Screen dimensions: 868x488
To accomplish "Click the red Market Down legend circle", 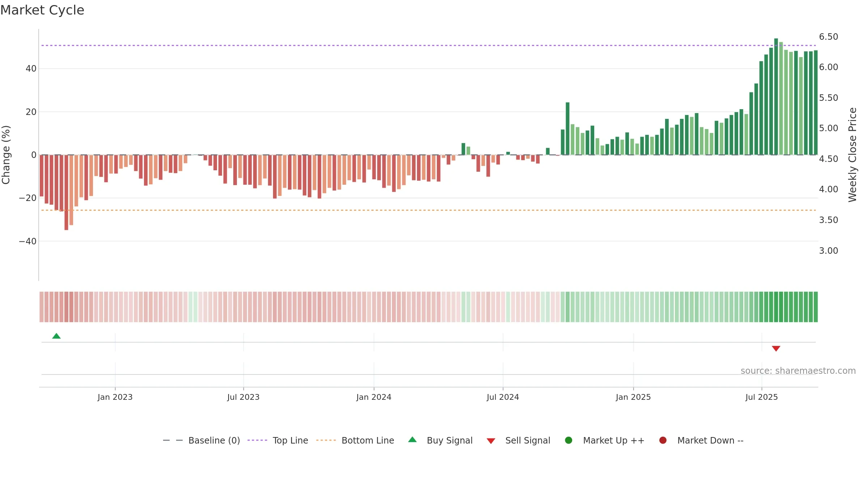I will tap(663, 440).
